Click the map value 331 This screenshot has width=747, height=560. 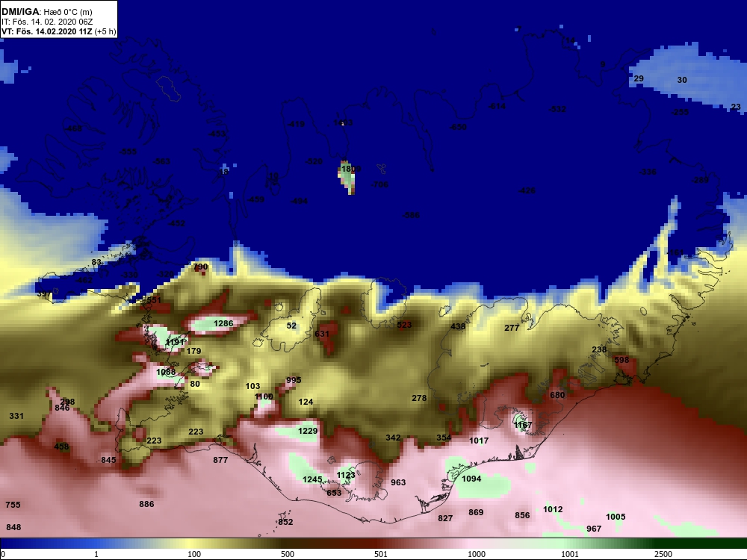(x=16, y=416)
